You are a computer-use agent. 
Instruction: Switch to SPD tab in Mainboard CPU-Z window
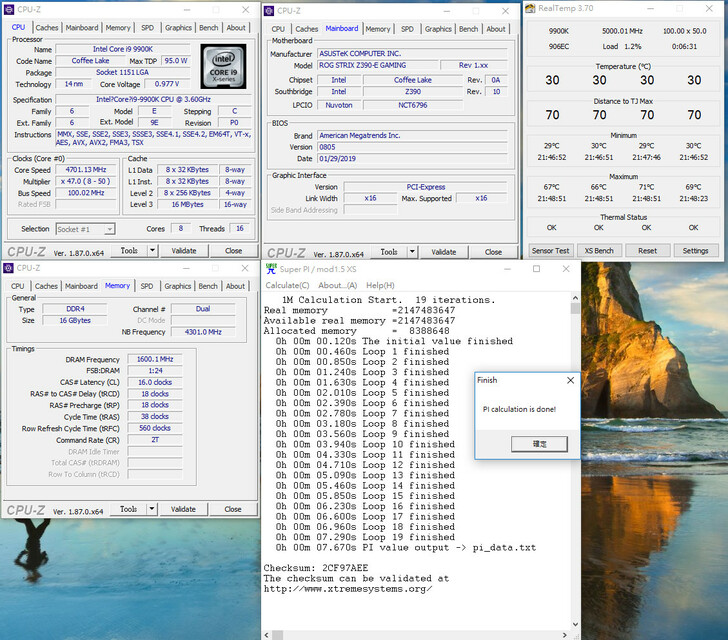tap(407, 29)
